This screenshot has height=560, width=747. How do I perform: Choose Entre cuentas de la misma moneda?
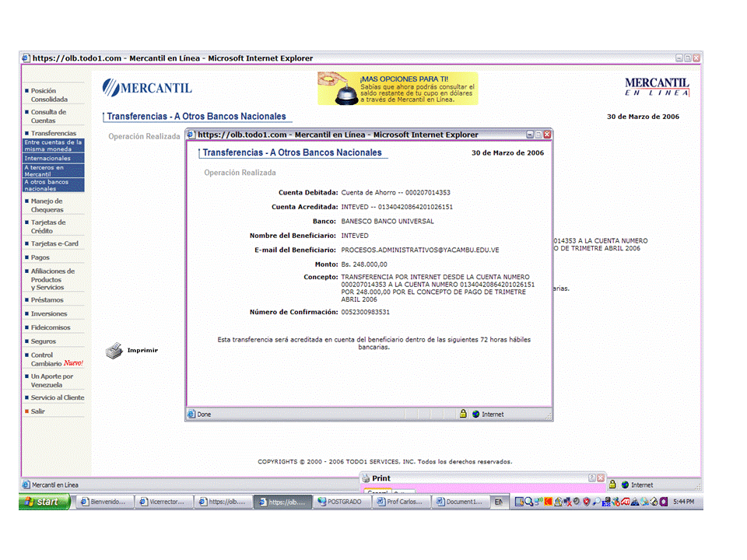(54, 145)
